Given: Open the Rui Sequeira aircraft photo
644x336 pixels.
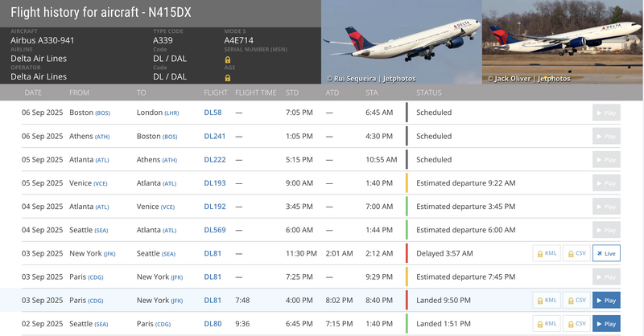Looking at the screenshot, I should pos(401,42).
